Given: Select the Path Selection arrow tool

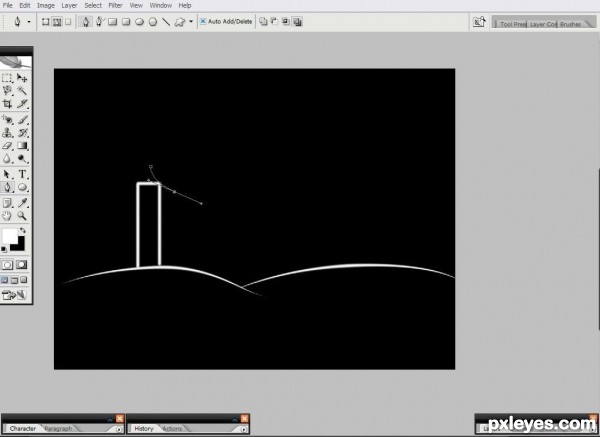Looking at the screenshot, I should (x=7, y=174).
